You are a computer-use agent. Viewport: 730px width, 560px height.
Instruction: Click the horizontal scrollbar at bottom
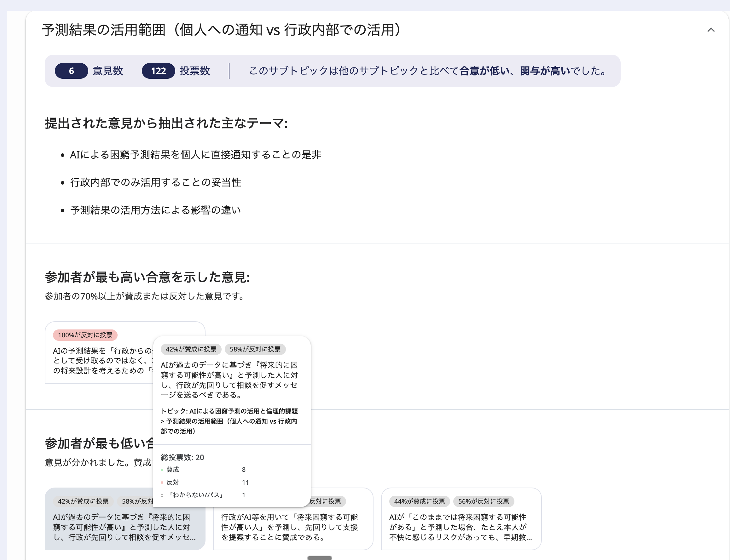click(319, 558)
